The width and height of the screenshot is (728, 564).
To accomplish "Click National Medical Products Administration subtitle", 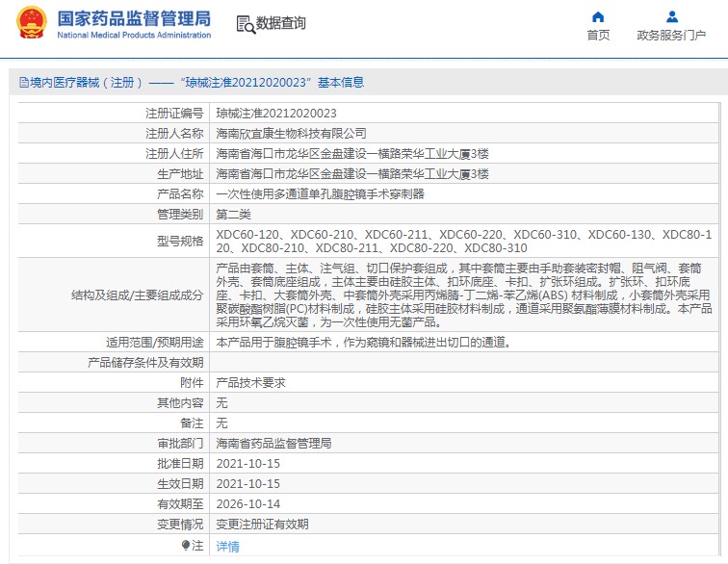I will click(x=134, y=35).
